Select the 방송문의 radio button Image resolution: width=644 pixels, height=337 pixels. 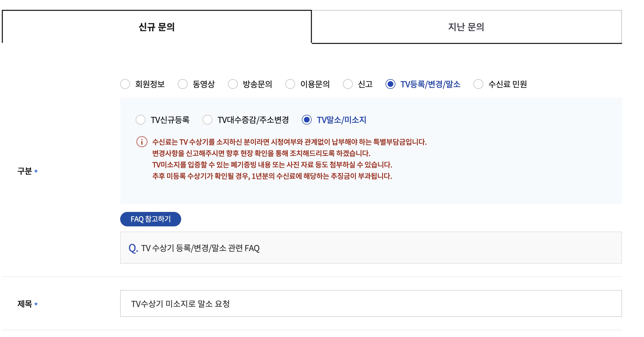click(233, 84)
